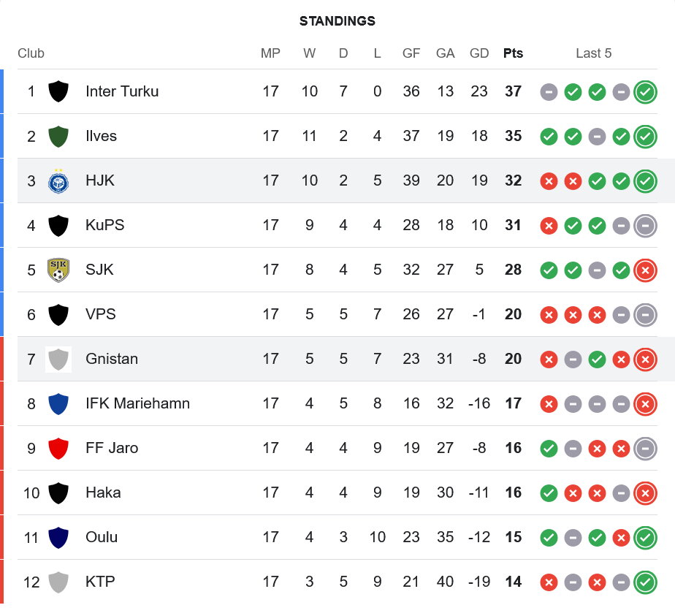Image resolution: width=675 pixels, height=616 pixels.
Task: Open the KuPS team link
Action: click(105, 225)
